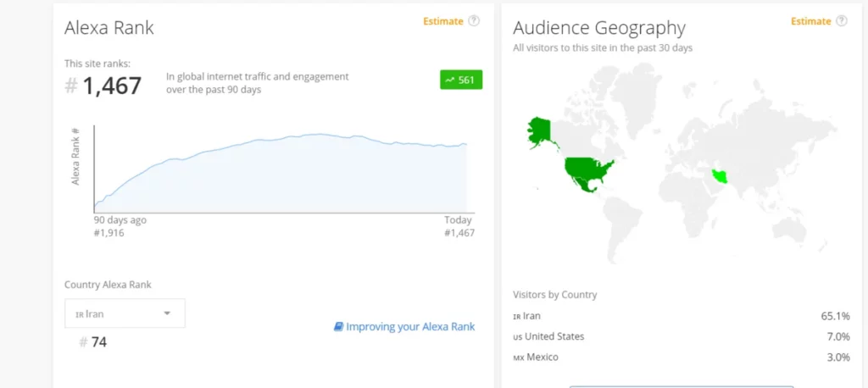Screen dimensions: 868x388
Task: Select highlighted United States on the map
Action: pos(587,167)
